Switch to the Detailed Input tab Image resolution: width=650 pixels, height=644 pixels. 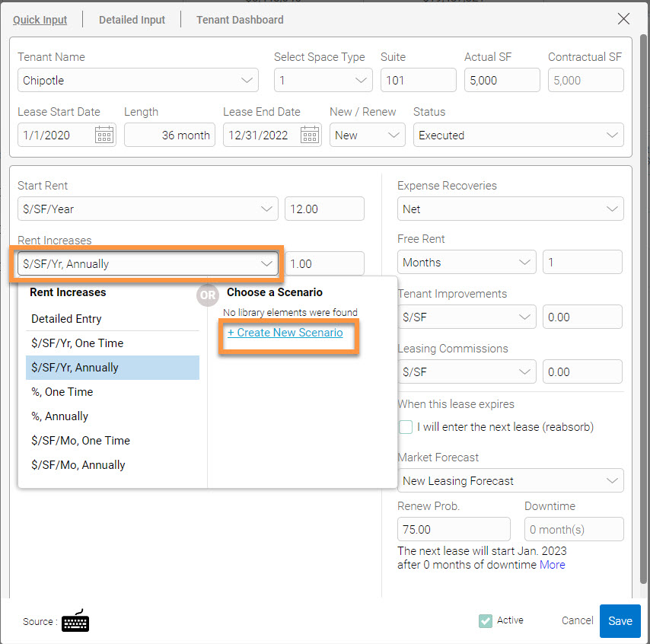click(x=131, y=20)
